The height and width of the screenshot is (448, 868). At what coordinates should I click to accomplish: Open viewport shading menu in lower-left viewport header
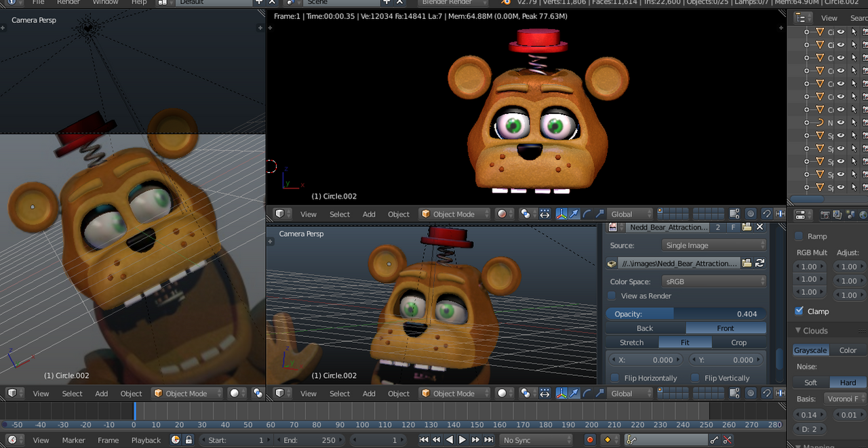pos(235,394)
